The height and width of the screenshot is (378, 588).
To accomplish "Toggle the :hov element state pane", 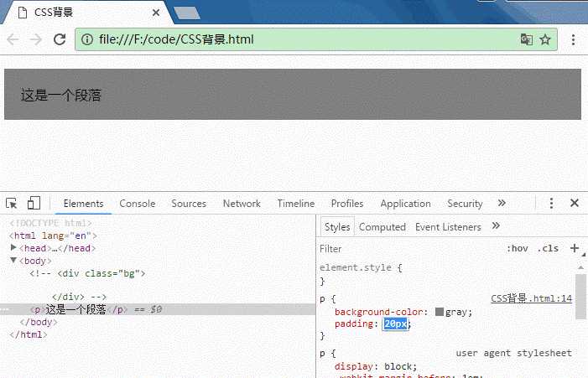I will point(518,248).
